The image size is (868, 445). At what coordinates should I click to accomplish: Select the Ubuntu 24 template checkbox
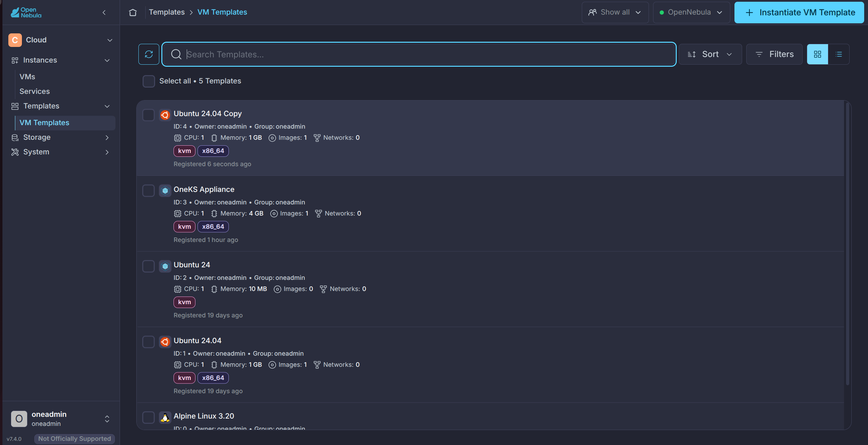tap(148, 266)
